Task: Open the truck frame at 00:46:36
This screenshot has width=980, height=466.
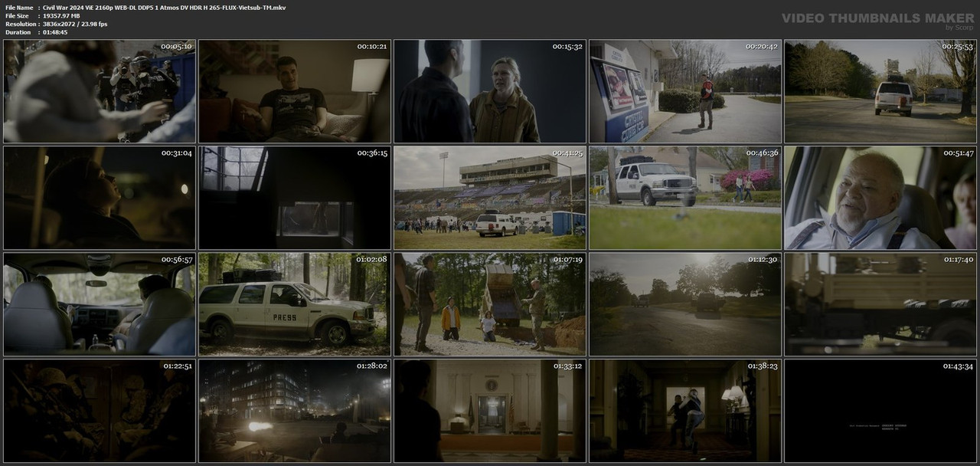Action: [685, 198]
